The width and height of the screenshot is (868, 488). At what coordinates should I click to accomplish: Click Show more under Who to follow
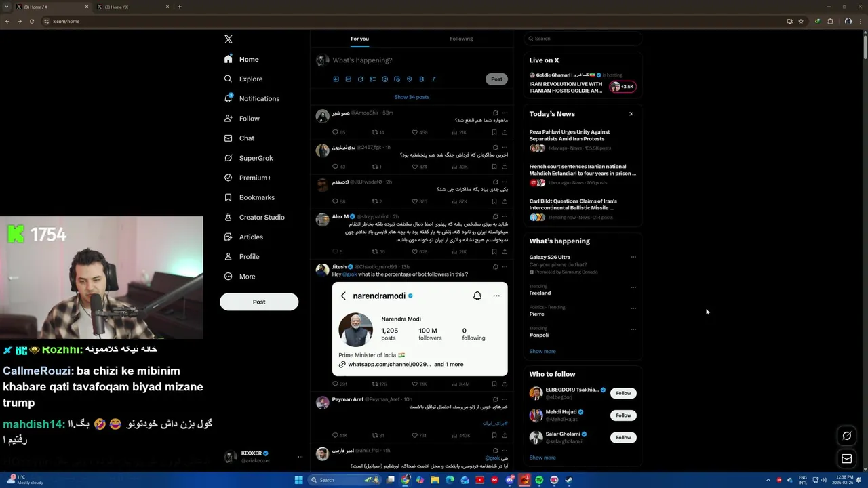(x=542, y=457)
